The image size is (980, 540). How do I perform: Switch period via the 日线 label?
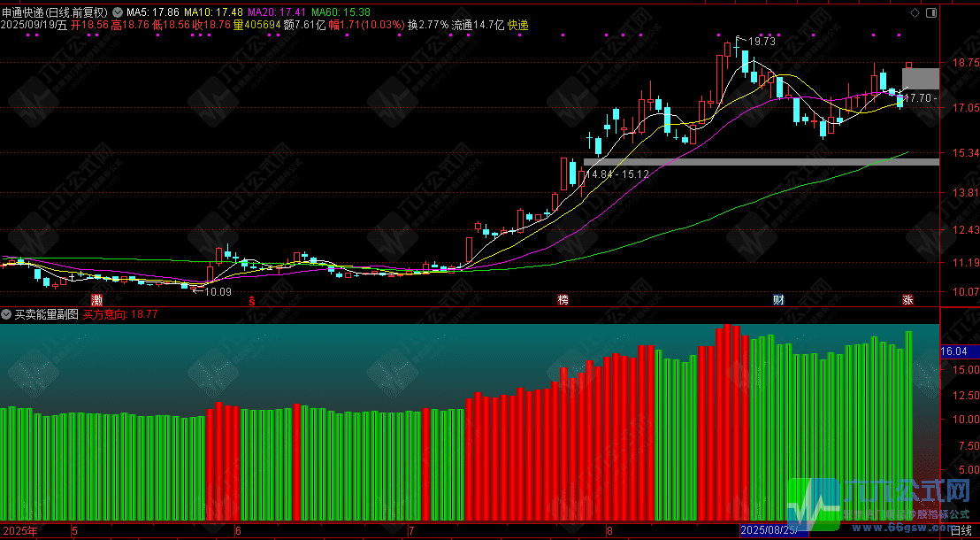(x=961, y=530)
